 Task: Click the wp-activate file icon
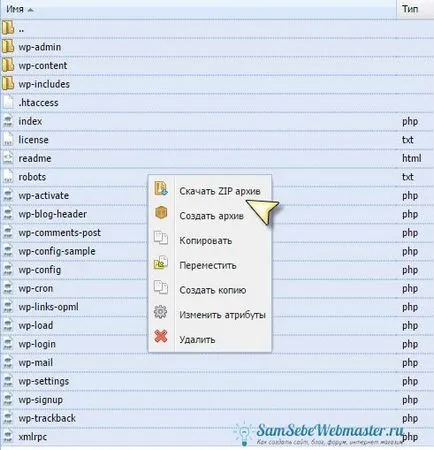(8, 195)
